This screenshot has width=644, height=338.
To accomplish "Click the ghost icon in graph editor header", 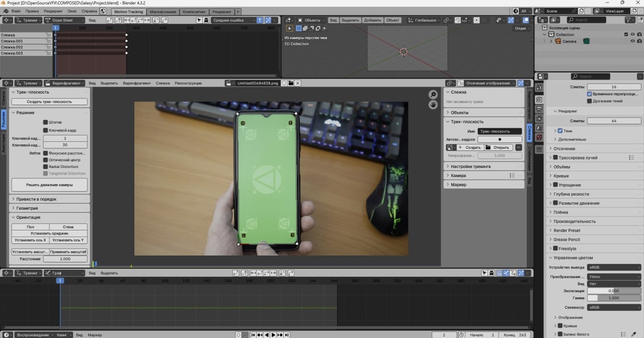I will 492,273.
